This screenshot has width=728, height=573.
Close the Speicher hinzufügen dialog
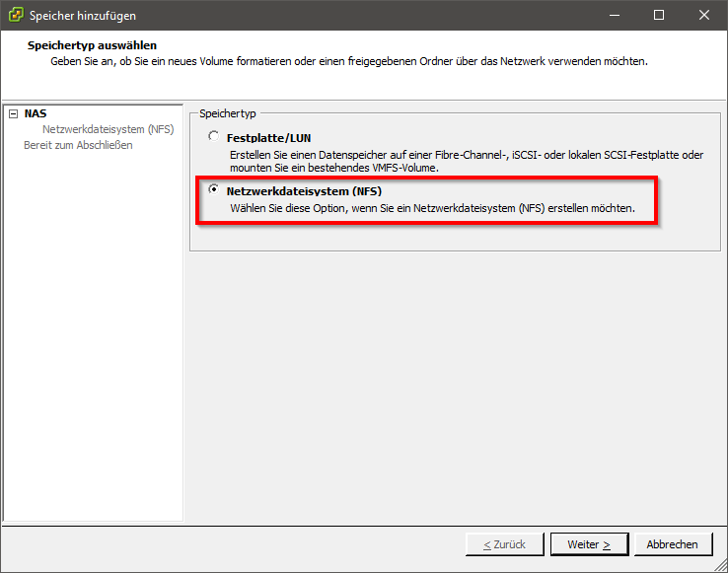[x=704, y=15]
